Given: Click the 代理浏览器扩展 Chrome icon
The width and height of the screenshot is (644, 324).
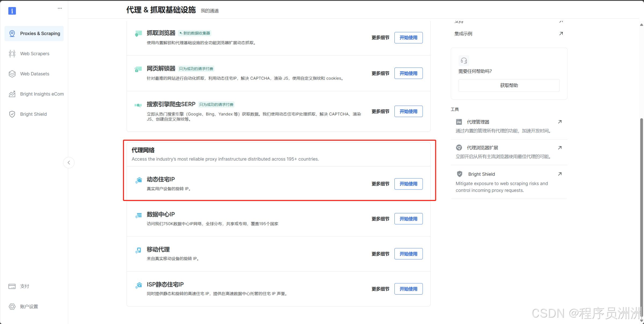Looking at the screenshot, I should tap(459, 148).
